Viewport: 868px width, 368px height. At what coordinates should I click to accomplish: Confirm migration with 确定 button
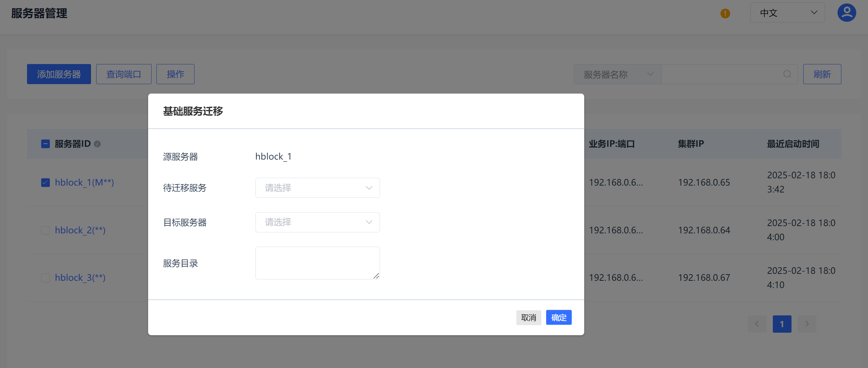(559, 317)
